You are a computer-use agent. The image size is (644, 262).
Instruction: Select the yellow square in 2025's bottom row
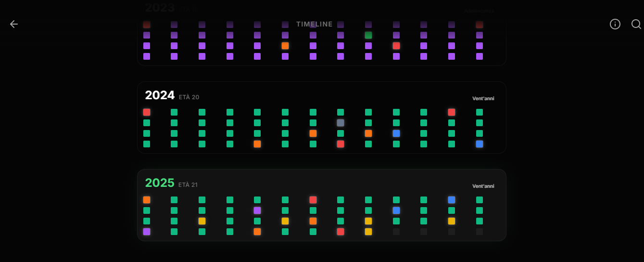(368, 232)
